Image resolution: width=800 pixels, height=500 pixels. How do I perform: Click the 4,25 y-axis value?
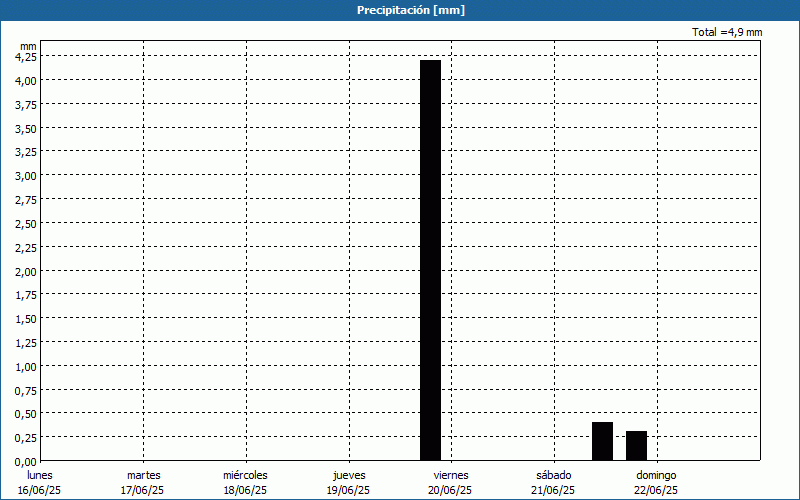(26, 57)
